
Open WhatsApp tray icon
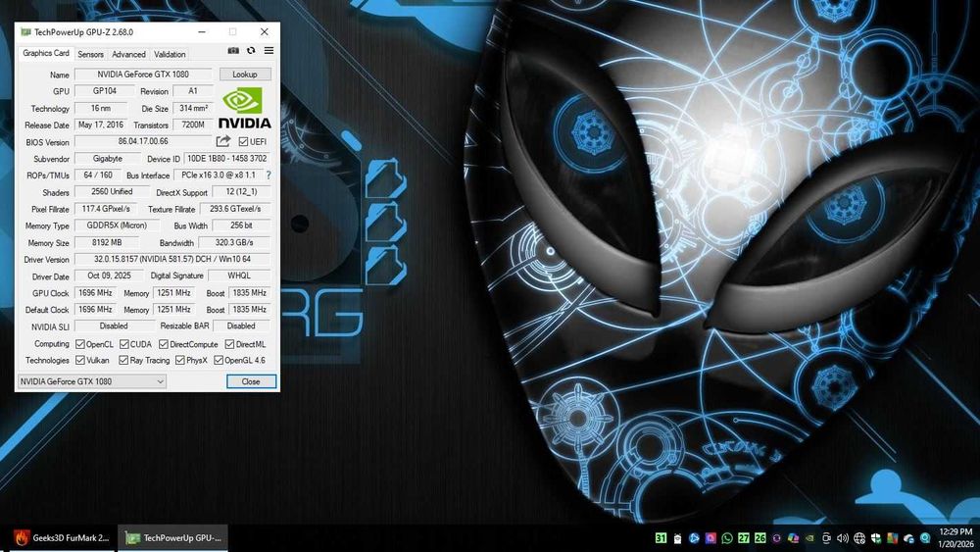727,538
